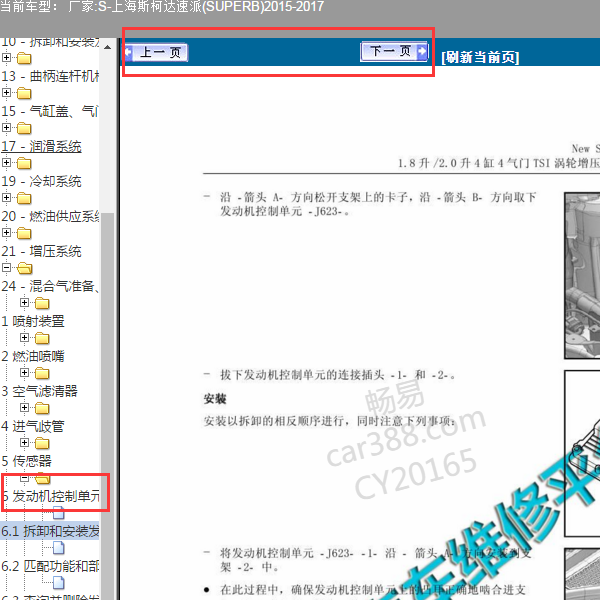Click folder icon above '5 传感器'

[x=42, y=443]
